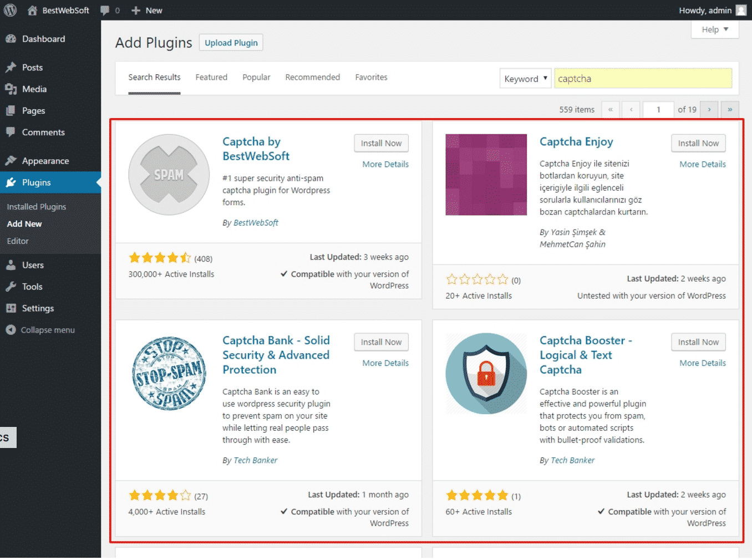Screen dimensions: 752x560
Task: Go to the next page of results
Action: pyautogui.click(x=709, y=109)
